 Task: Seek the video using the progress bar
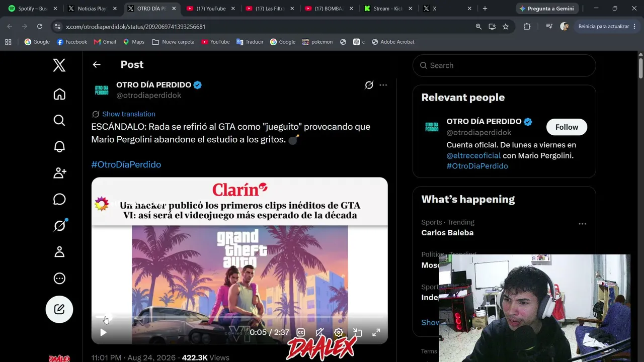tap(239, 317)
